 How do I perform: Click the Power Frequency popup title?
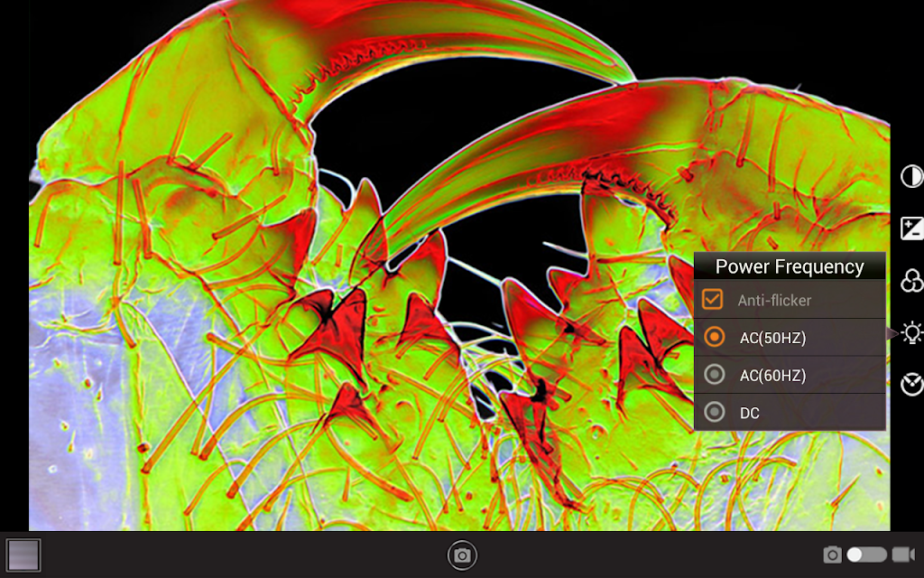(790, 266)
